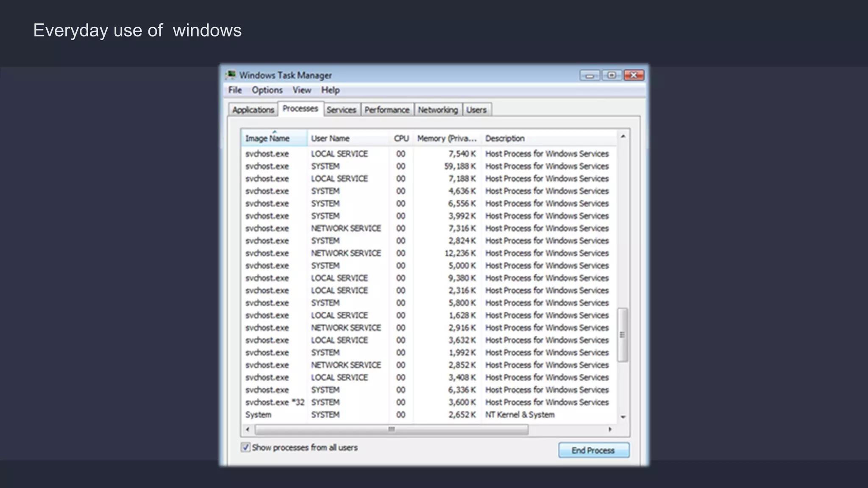
Task: Click the 2,852 K memory cell
Action: (462, 365)
